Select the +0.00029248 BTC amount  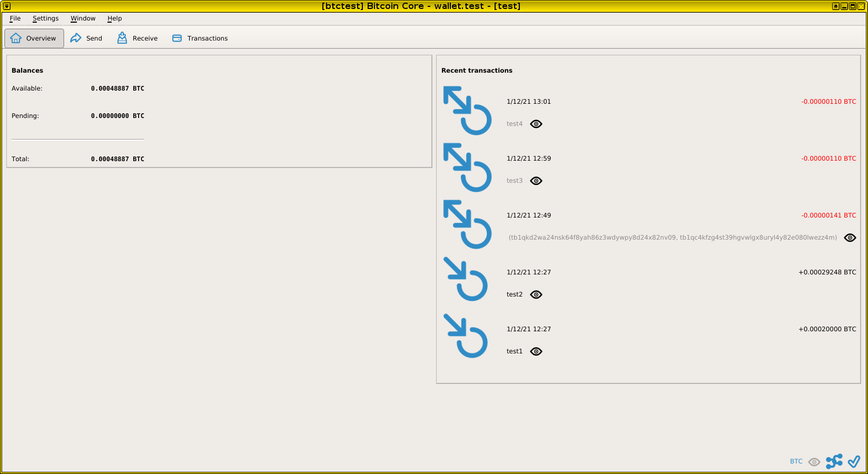[x=827, y=272]
